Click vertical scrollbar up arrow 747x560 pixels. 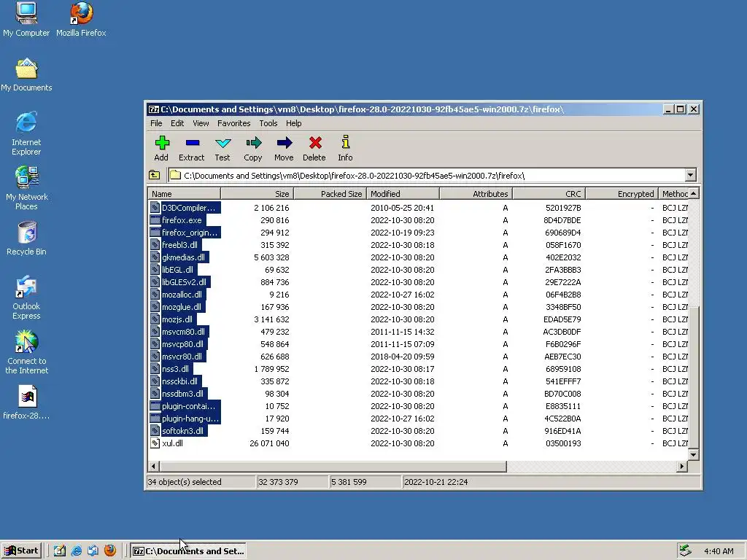(694, 193)
